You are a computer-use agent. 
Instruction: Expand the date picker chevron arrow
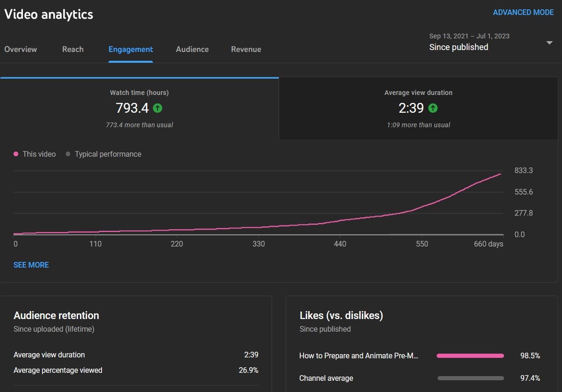pos(549,43)
